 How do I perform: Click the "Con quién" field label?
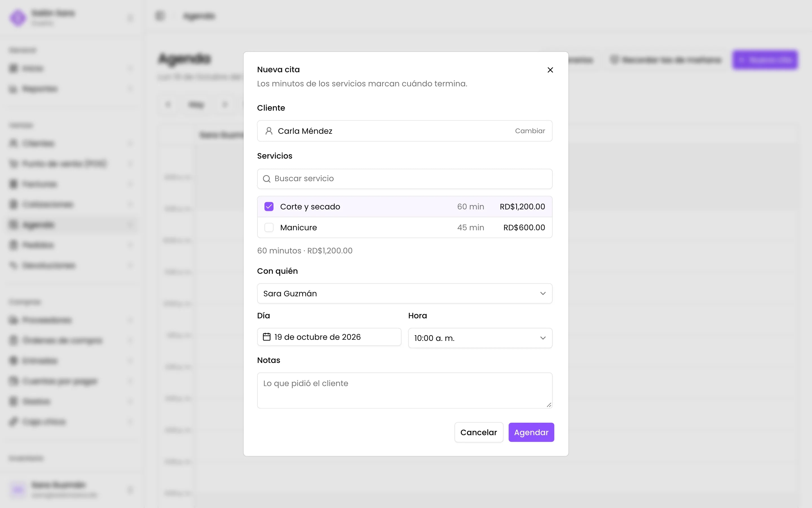click(277, 271)
